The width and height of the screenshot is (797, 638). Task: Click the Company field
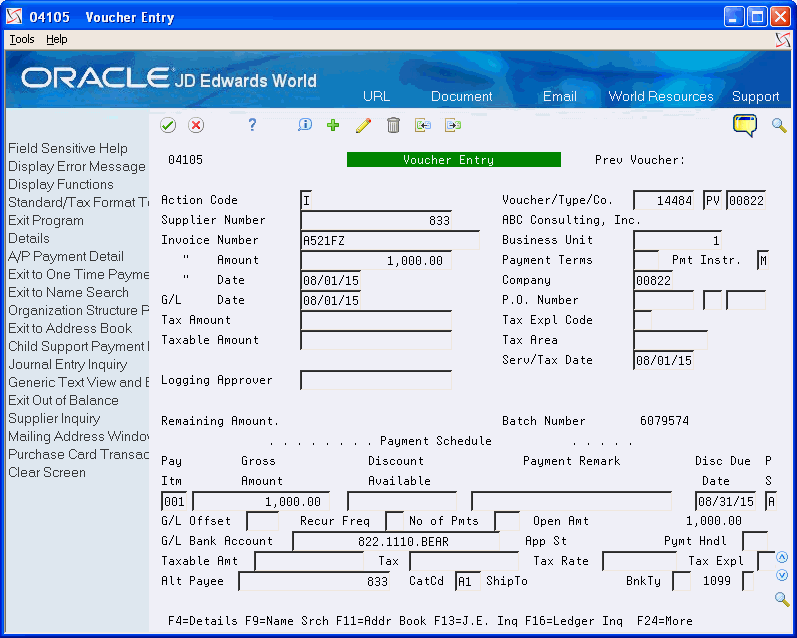pyautogui.click(x=653, y=280)
